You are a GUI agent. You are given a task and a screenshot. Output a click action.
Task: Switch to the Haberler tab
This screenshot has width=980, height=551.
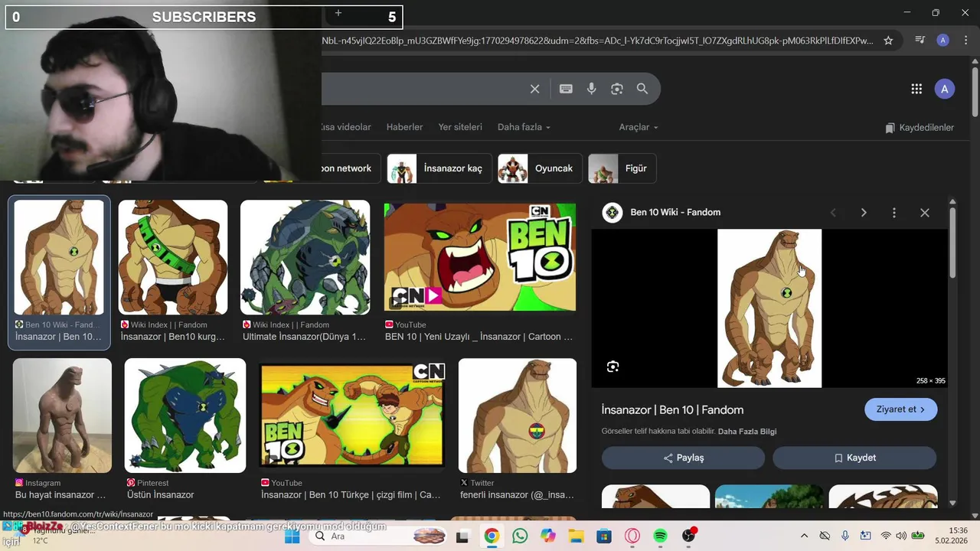404,127
